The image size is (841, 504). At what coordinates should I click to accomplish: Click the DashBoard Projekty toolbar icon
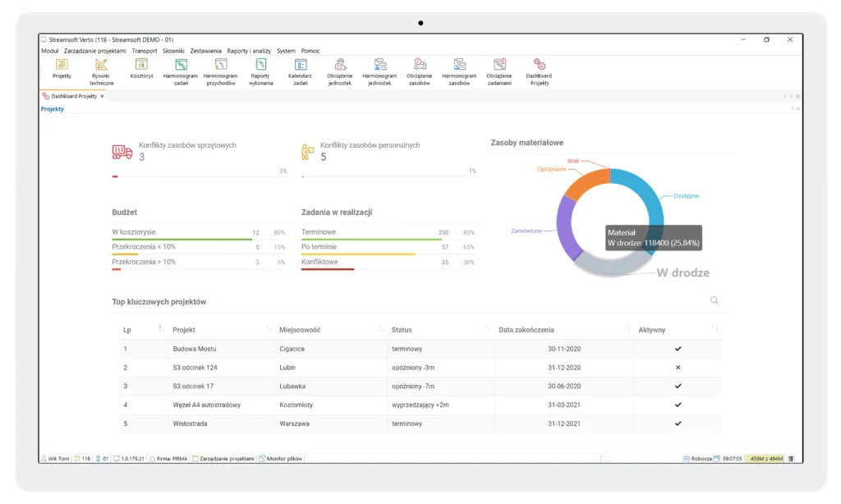coord(539,65)
